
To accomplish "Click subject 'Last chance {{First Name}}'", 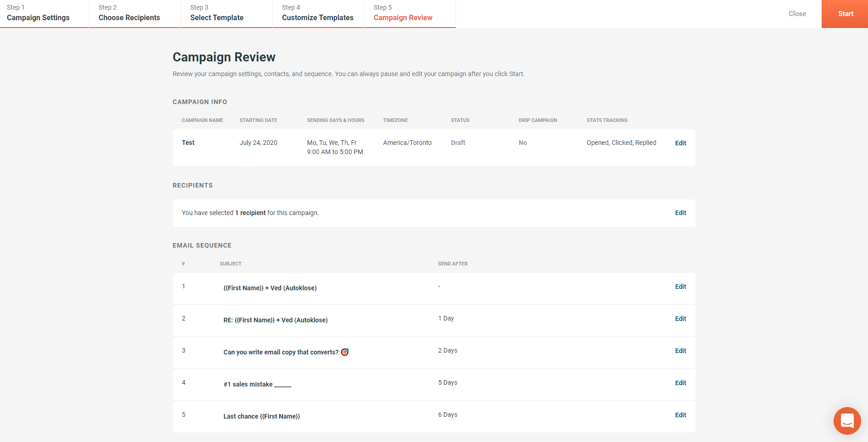I will coord(261,416).
